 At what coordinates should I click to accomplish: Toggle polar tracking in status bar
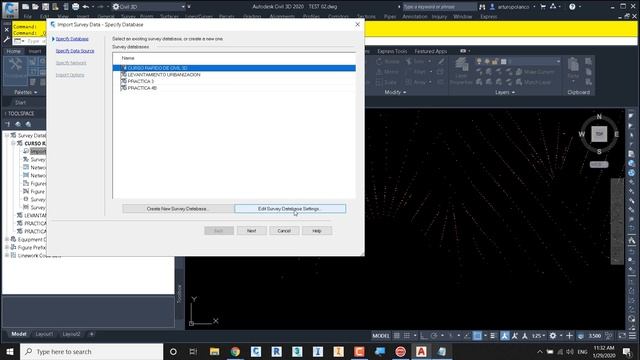(x=434, y=336)
